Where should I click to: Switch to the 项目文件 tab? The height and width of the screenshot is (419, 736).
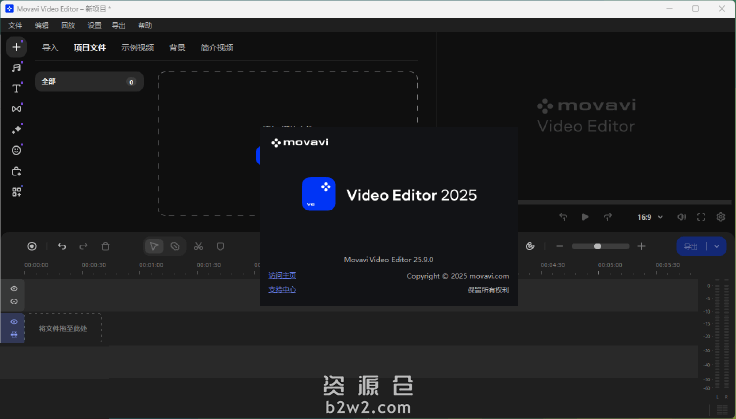click(x=90, y=47)
